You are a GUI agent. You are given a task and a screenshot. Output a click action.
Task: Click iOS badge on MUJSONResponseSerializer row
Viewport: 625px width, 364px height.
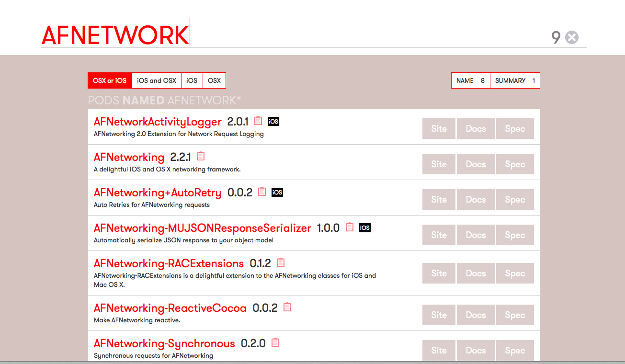[365, 228]
